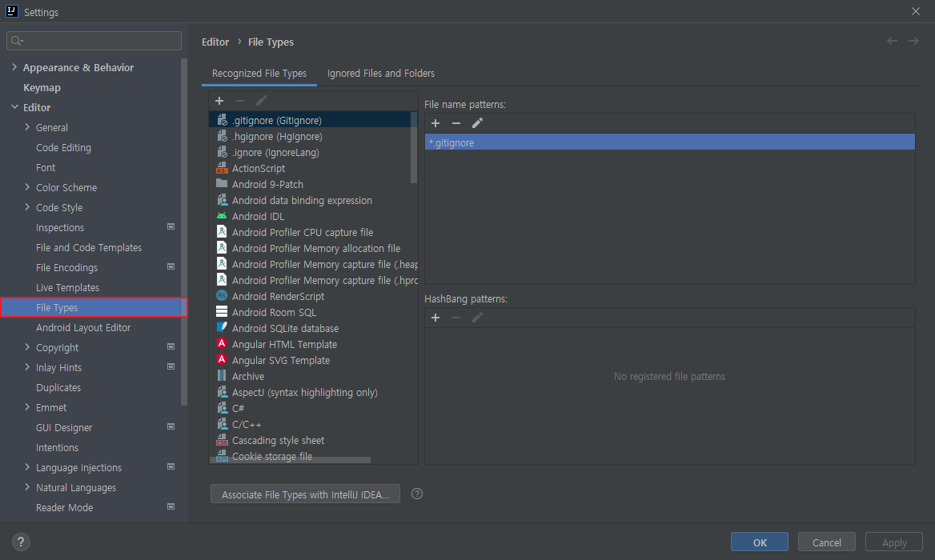Viewport: 935px width, 560px height.
Task: Click project-level indicator icon beside GUI Designer
Action: (x=171, y=426)
